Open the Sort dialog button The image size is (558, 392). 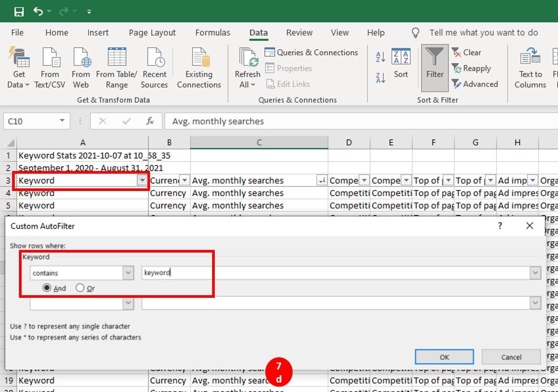tap(401, 63)
